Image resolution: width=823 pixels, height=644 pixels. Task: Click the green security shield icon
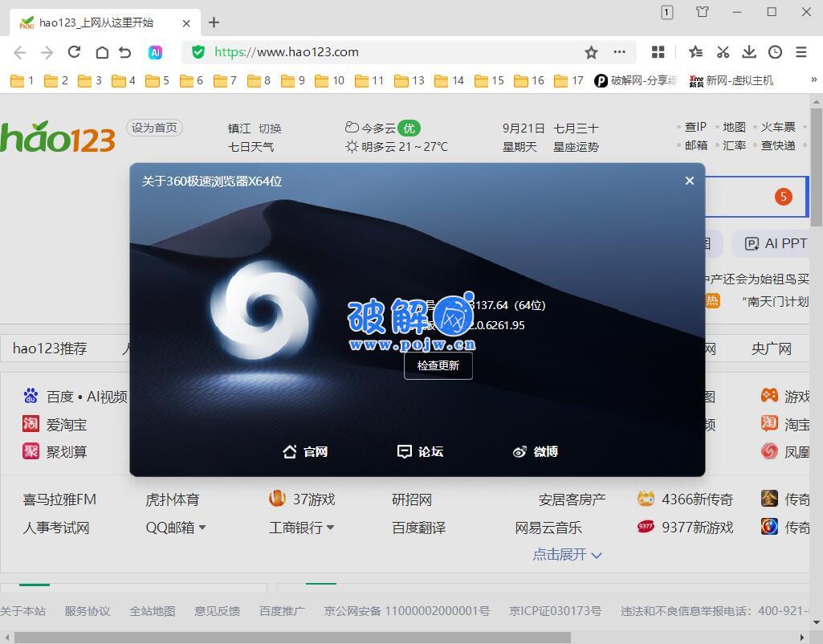(197, 51)
